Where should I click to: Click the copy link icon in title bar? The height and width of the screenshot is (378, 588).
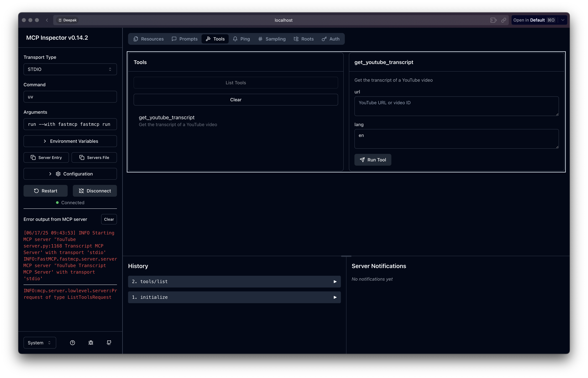click(x=504, y=20)
